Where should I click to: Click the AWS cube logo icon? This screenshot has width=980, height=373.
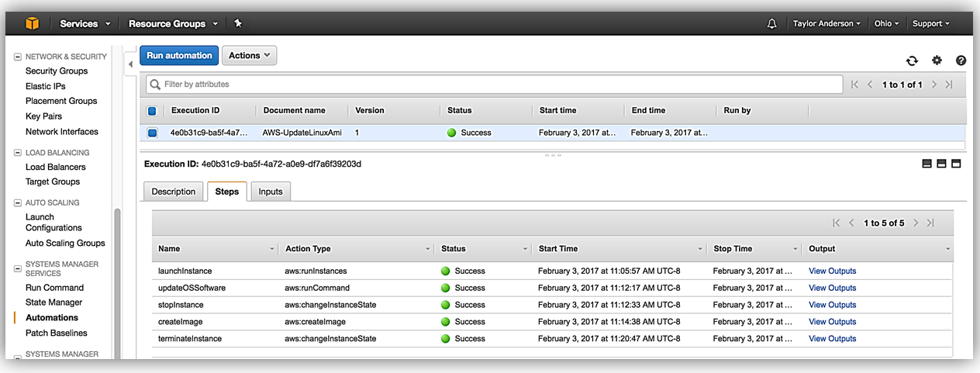(32, 23)
